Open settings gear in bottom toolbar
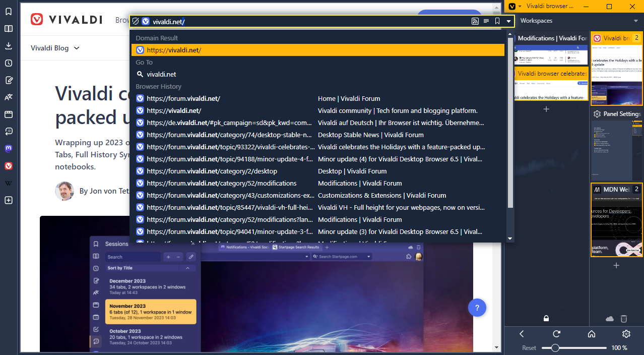Image resolution: width=644 pixels, height=355 pixels. (x=626, y=334)
